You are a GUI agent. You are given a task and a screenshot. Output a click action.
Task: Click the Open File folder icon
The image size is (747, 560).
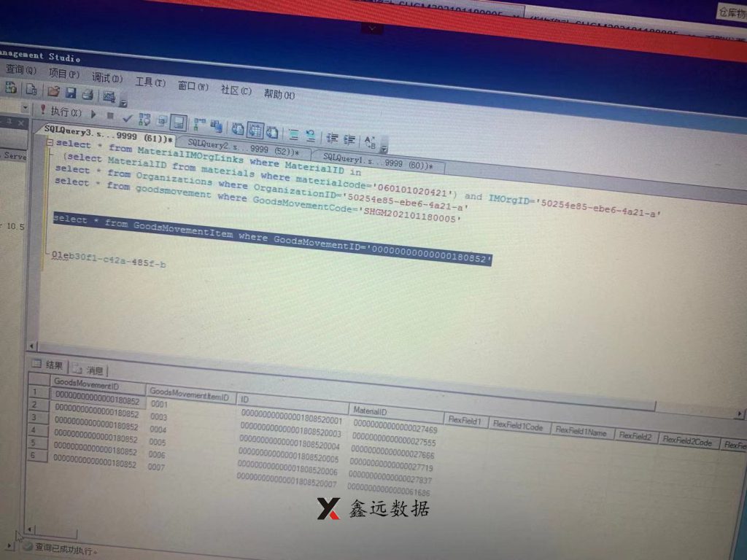(x=53, y=92)
